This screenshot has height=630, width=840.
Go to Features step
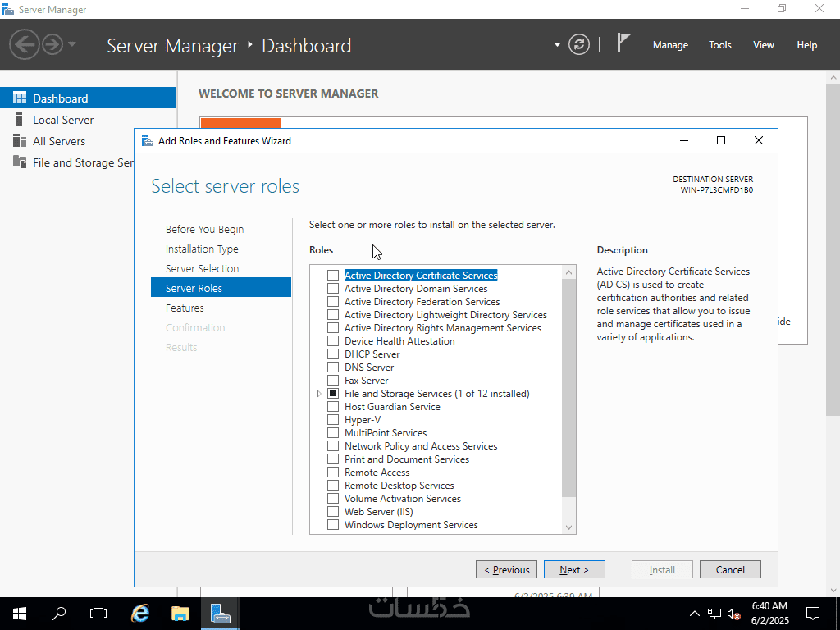[185, 308]
